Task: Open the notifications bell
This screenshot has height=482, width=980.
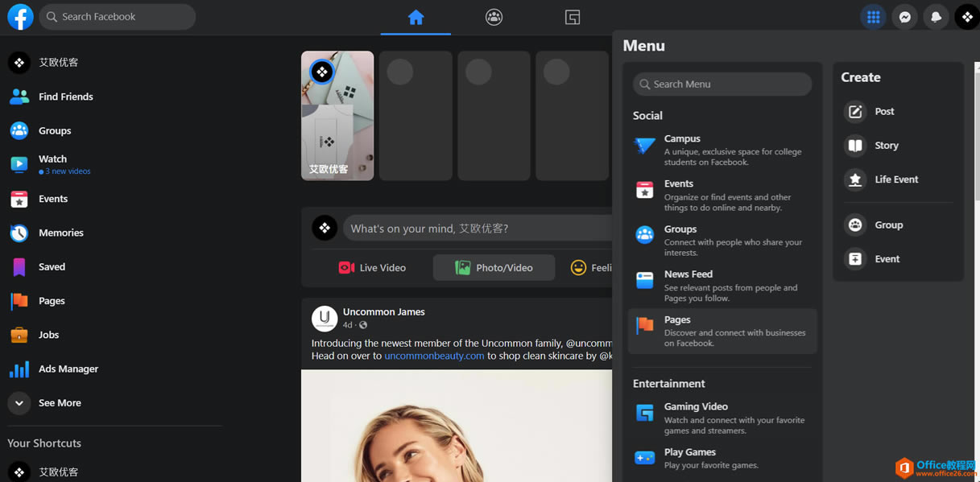Action: [937, 17]
